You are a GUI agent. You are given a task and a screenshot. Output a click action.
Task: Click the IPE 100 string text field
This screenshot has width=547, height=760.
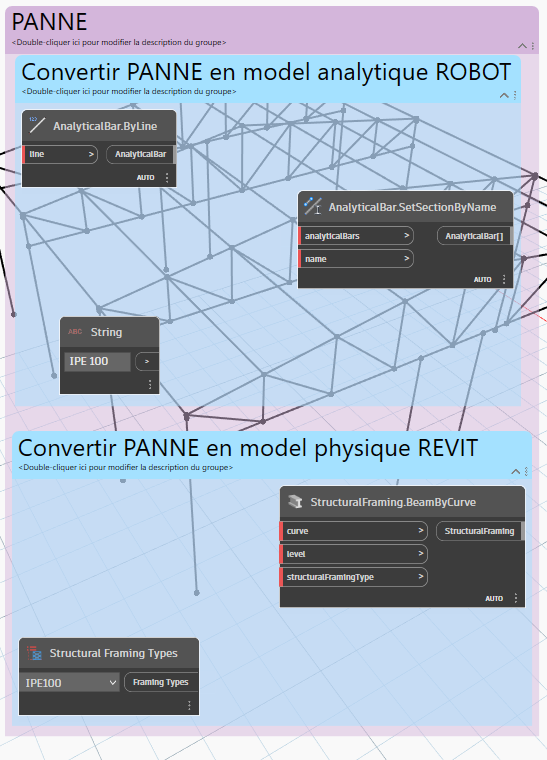coord(97,362)
